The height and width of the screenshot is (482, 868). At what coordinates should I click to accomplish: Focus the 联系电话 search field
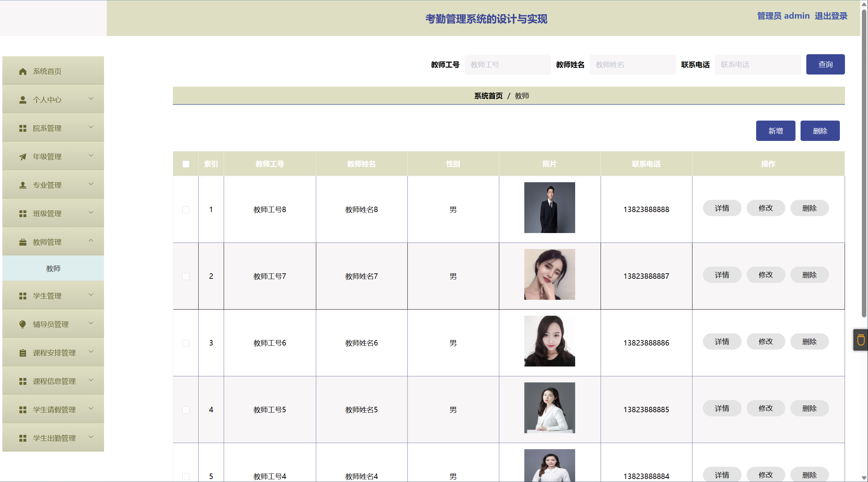click(758, 64)
